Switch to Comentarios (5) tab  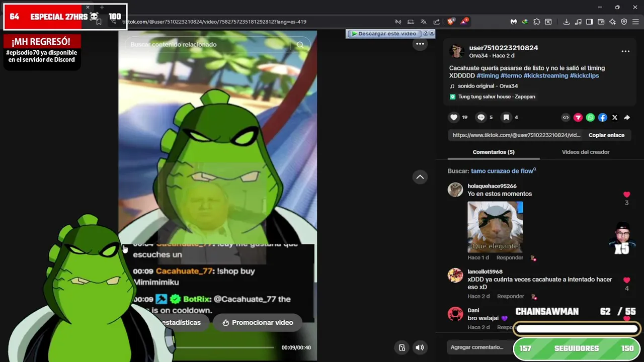click(494, 152)
